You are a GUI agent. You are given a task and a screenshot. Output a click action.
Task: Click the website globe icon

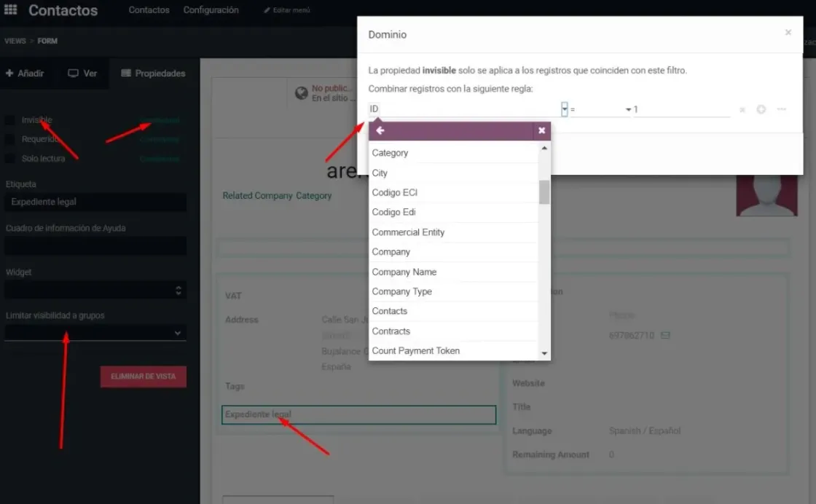click(302, 93)
